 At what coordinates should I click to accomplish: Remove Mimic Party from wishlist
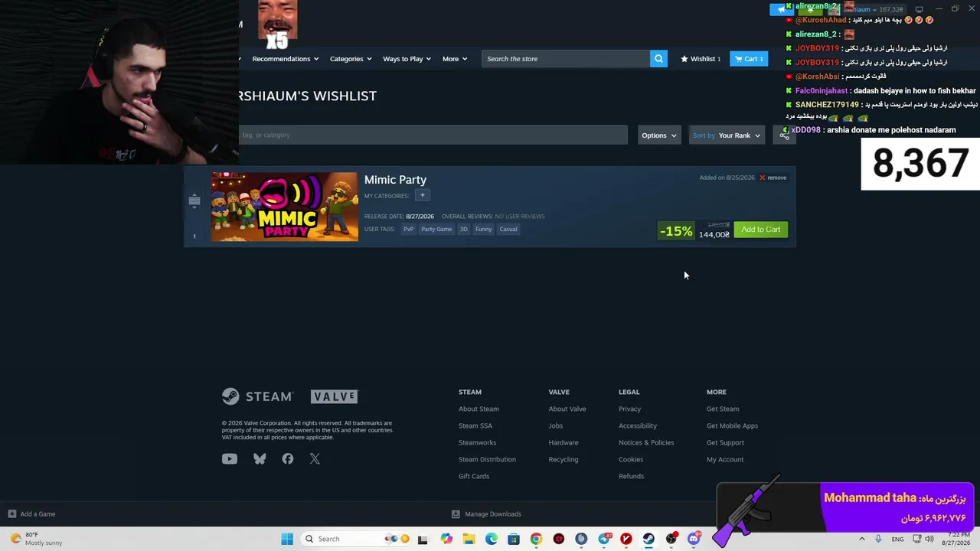773,178
